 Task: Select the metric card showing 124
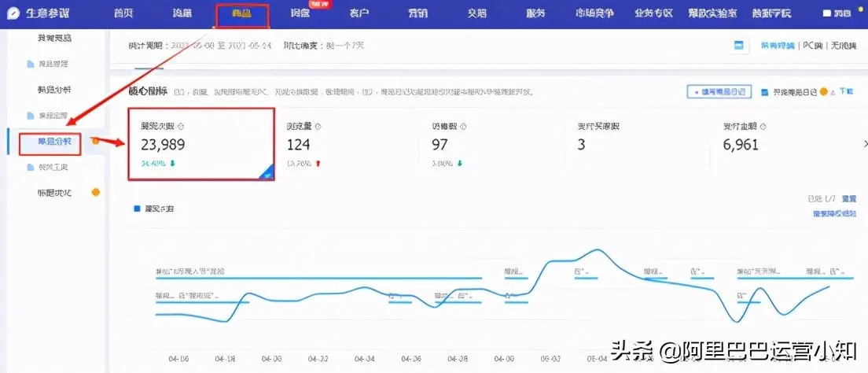tap(347, 144)
